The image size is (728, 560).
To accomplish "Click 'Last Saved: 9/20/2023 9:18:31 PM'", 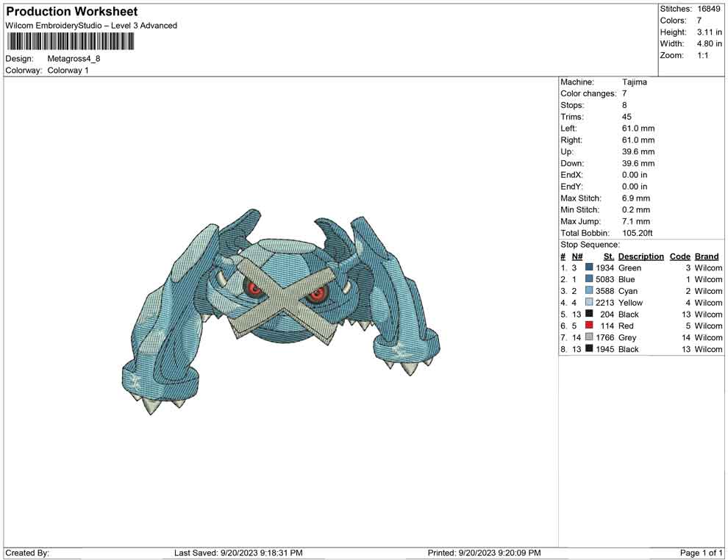I will pyautogui.click(x=239, y=553).
